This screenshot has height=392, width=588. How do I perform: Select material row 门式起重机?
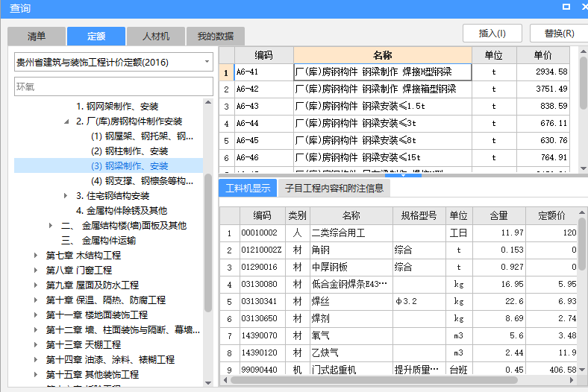coord(398,369)
